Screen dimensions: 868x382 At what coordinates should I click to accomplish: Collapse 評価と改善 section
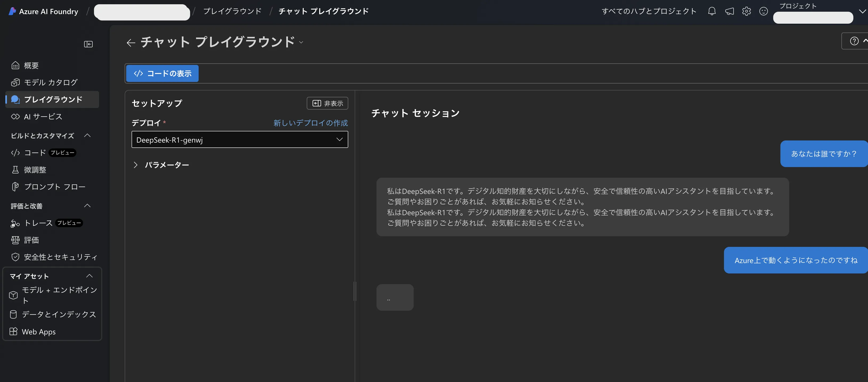coord(88,206)
